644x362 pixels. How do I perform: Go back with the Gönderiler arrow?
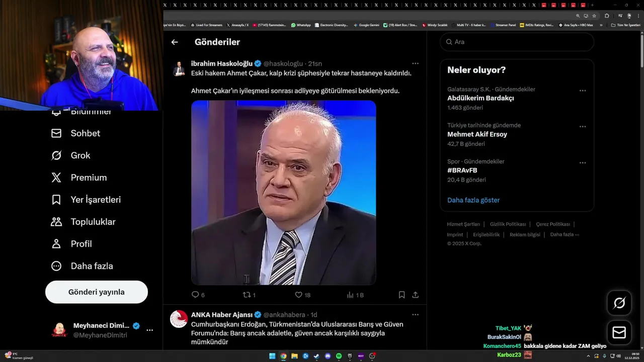click(175, 42)
